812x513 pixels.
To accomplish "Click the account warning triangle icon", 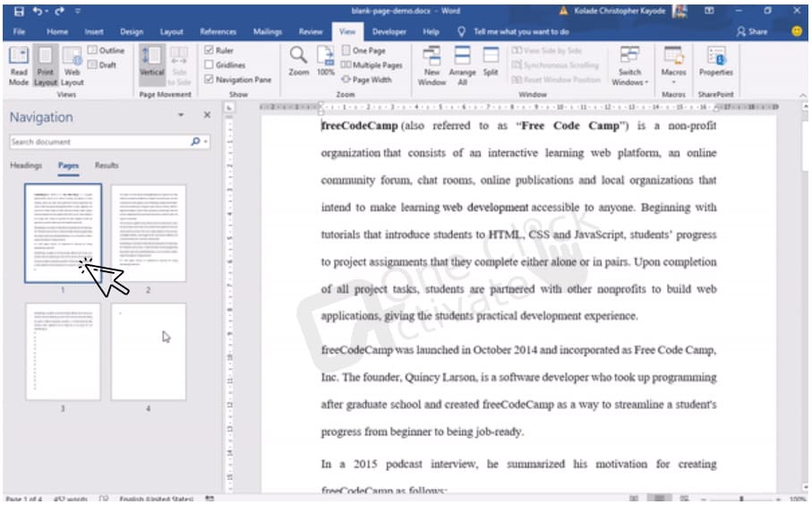I will [x=563, y=11].
